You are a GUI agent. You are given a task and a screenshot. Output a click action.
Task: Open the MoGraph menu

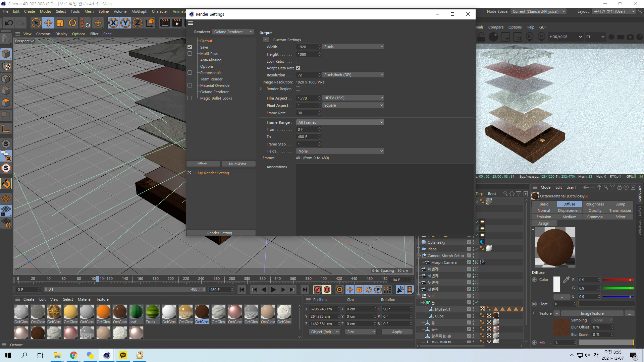(139, 11)
